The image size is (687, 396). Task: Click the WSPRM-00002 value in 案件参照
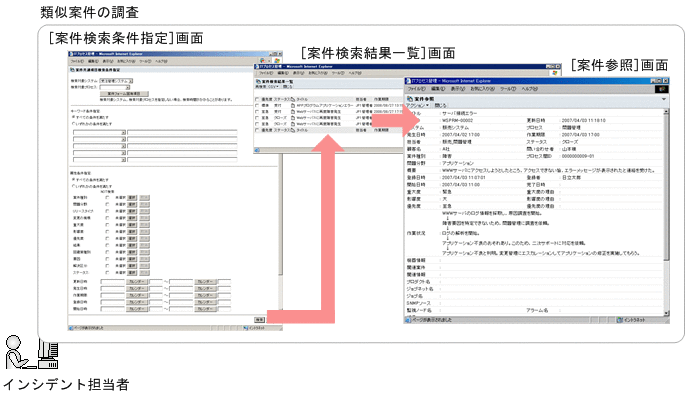[457, 120]
